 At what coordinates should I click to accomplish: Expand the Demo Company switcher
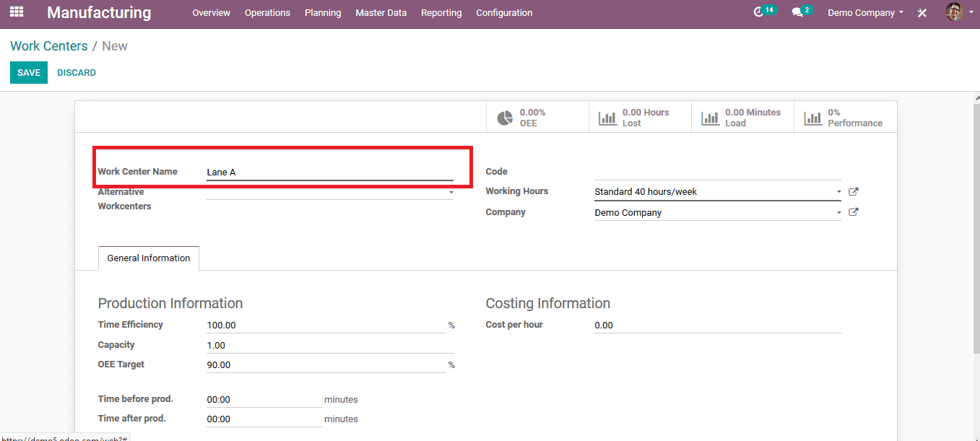[x=865, y=12]
